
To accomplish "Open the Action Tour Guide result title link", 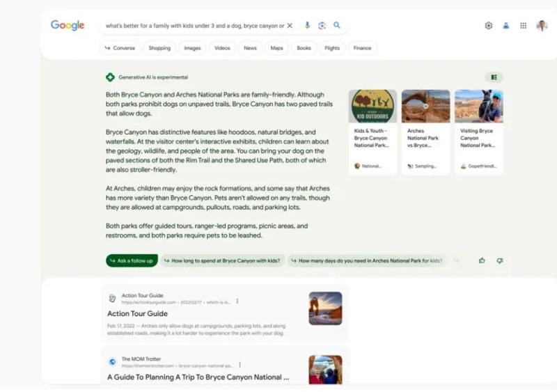I will (137, 314).
